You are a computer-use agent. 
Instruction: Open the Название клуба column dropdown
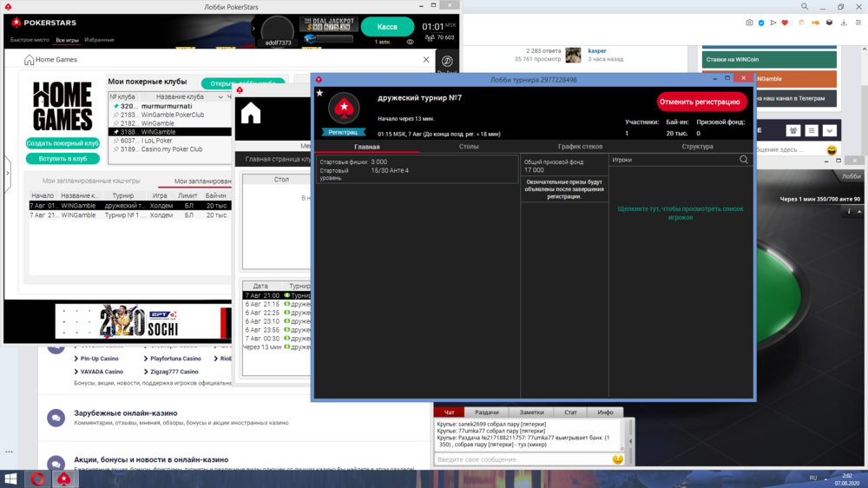tap(220, 97)
